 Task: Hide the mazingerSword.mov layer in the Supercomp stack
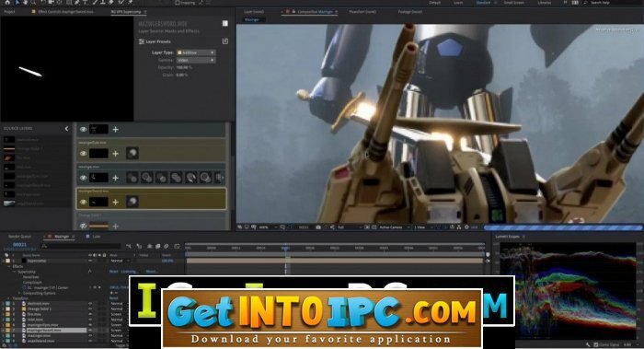[x=83, y=202]
